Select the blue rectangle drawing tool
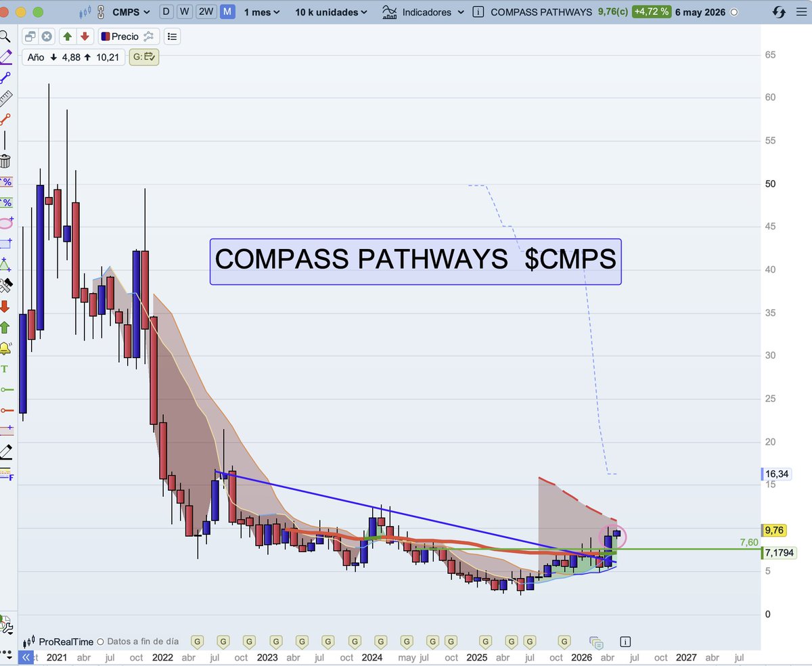Image resolution: width=812 pixels, height=666 pixels. (6, 244)
